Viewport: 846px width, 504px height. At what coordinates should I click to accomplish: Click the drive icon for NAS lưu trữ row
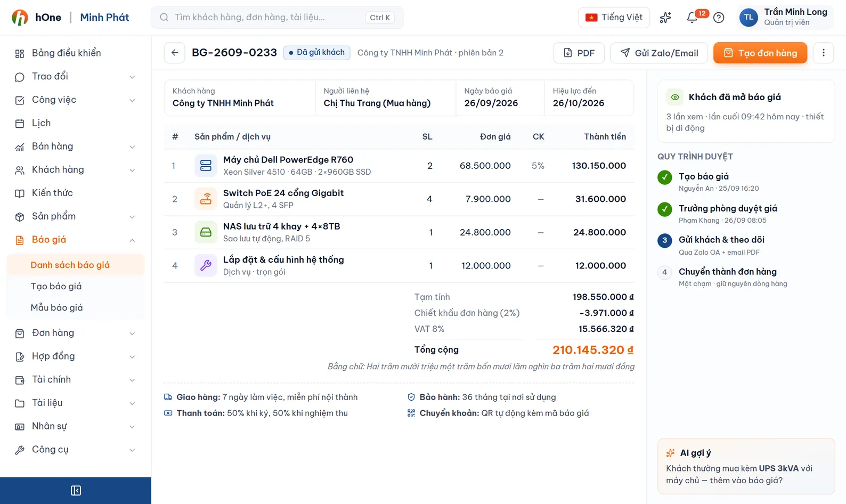pyautogui.click(x=206, y=232)
